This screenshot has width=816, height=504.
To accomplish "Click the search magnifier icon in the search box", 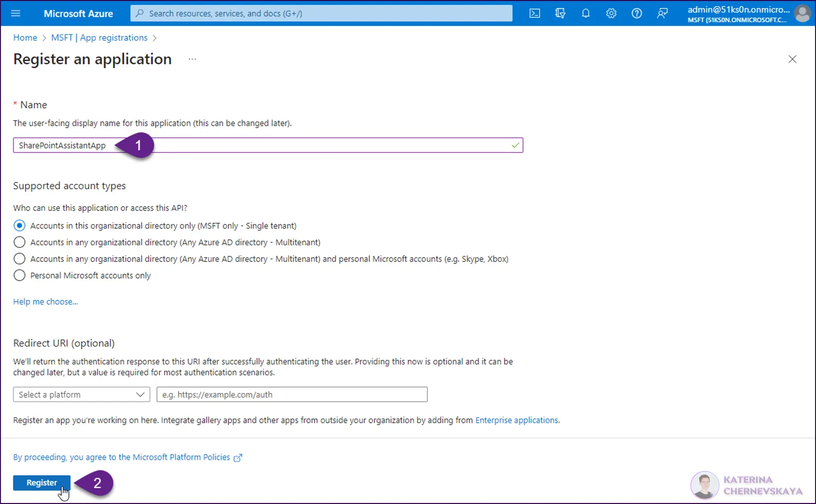I will pyautogui.click(x=140, y=13).
